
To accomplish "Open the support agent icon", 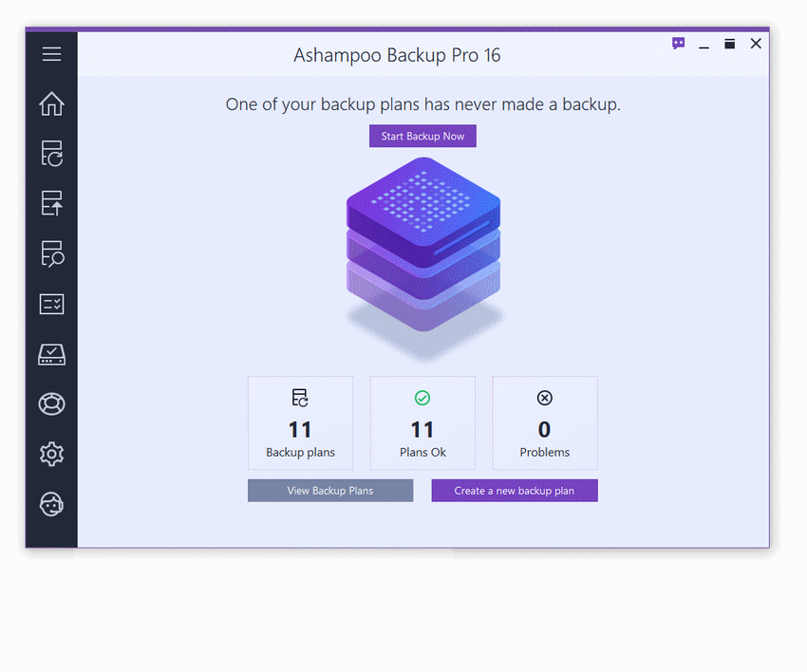I will click(x=51, y=504).
